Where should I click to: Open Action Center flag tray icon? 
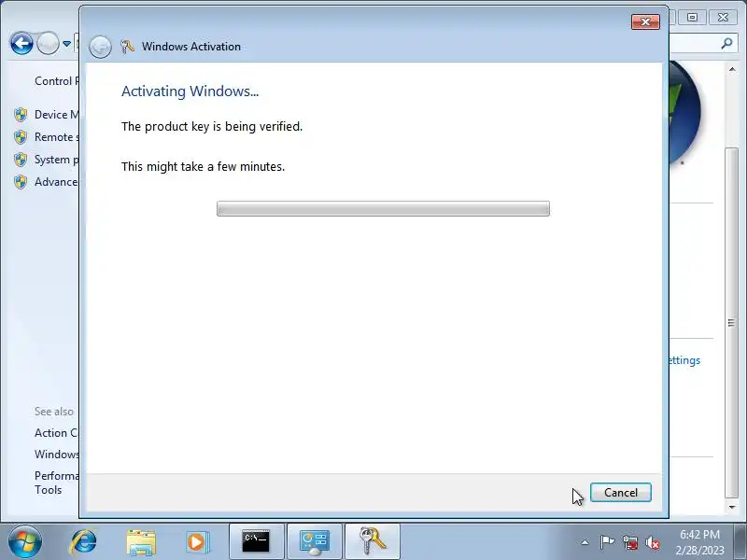pos(607,542)
